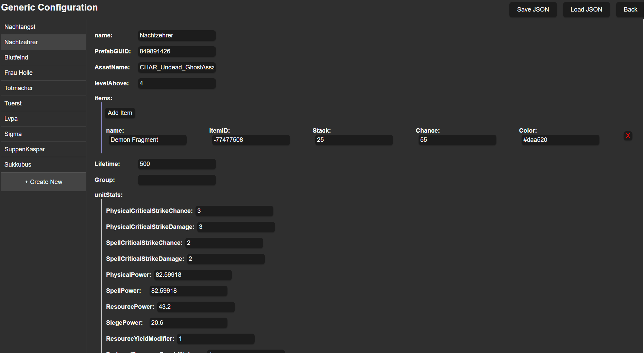Click the item name field Demon Fragment
This screenshot has width=644, height=353.
[148, 140]
